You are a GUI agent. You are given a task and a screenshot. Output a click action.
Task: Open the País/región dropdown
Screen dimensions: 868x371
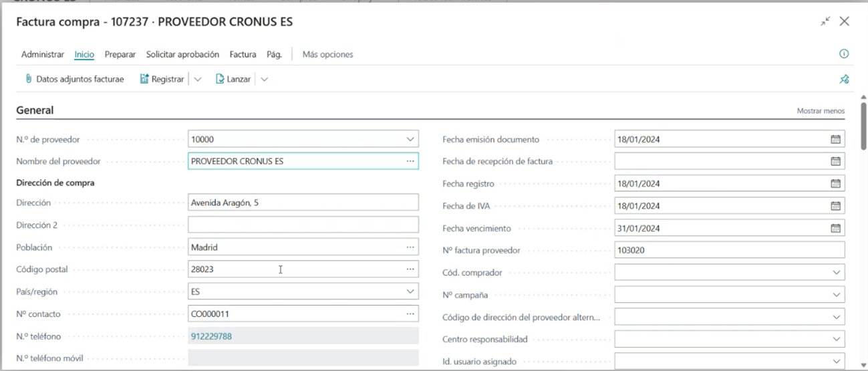pos(410,291)
